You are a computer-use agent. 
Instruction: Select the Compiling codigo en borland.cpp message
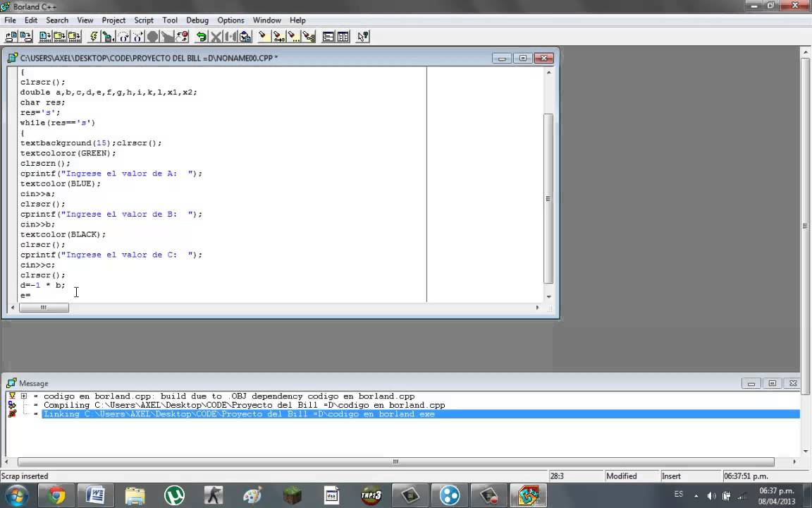click(x=244, y=405)
